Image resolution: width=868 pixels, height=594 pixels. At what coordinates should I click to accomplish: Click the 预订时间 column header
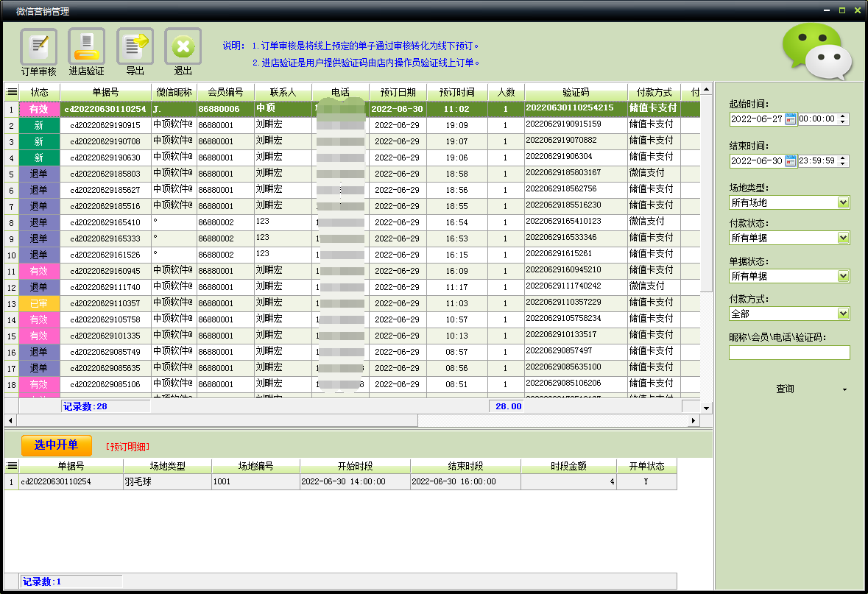click(x=456, y=92)
